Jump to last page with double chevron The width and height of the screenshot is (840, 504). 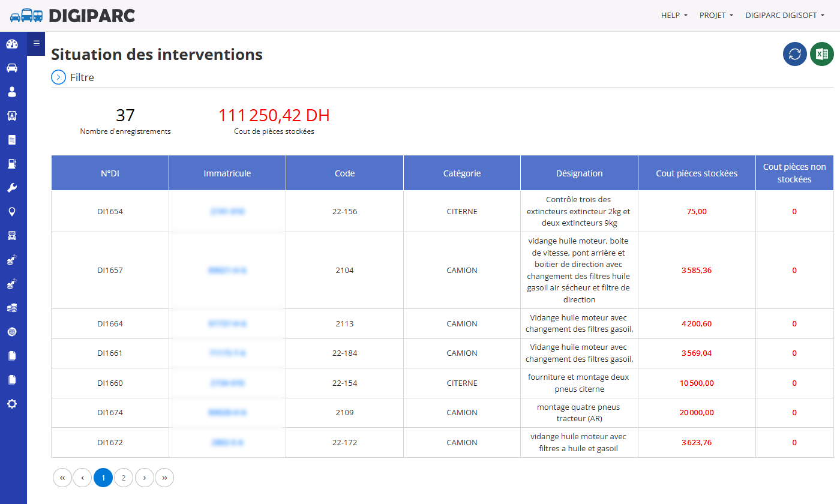click(x=164, y=478)
